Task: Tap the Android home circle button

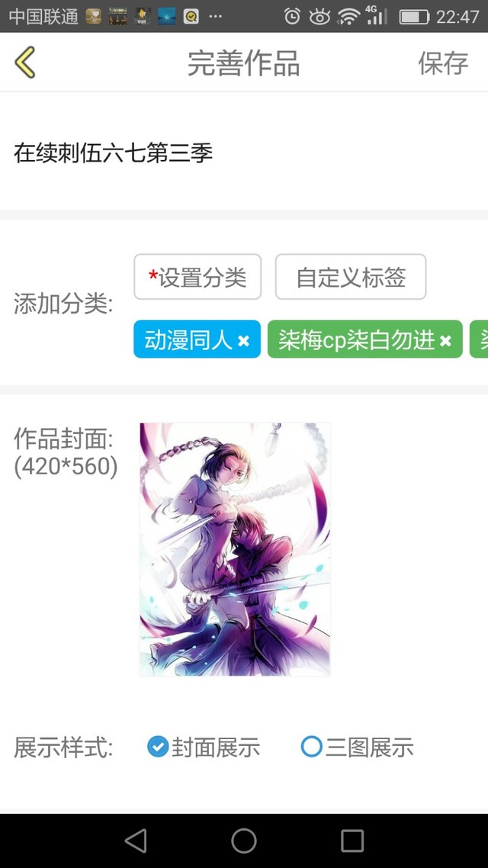Action: point(244,841)
